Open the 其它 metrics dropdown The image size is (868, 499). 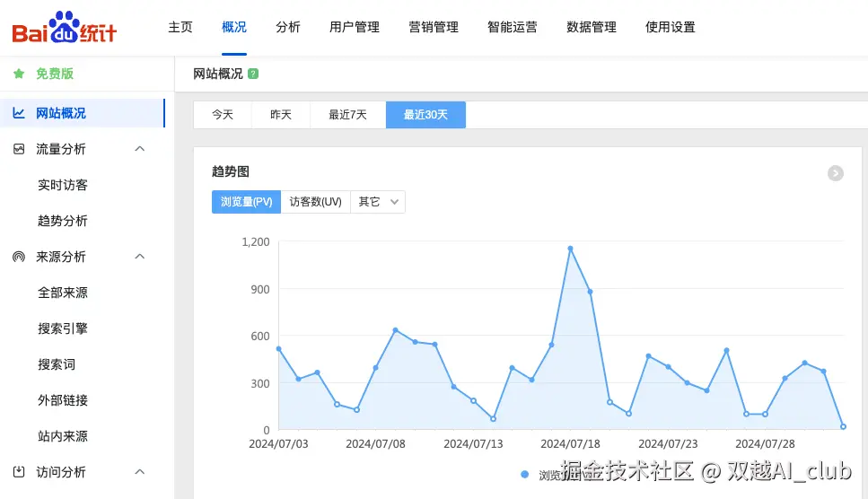tap(378, 202)
